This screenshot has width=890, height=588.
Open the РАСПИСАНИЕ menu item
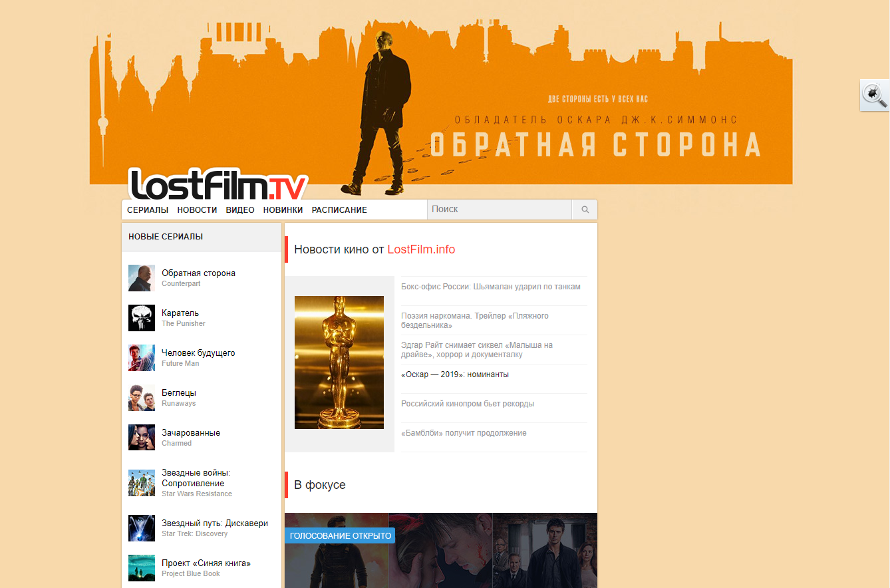[339, 210]
